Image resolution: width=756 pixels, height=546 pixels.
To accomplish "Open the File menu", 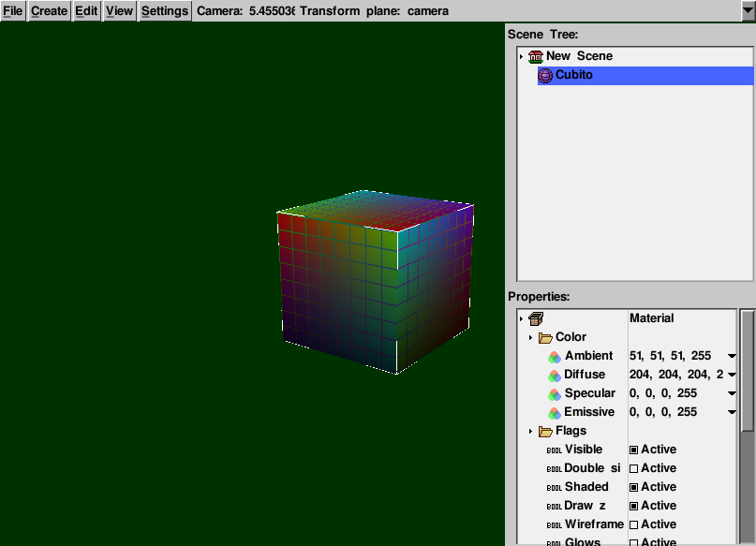I will (x=12, y=10).
